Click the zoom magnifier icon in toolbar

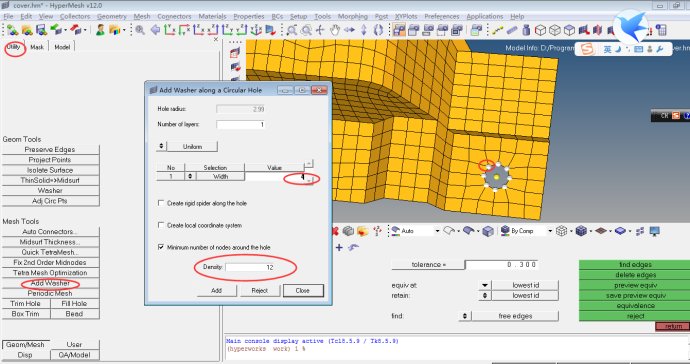140,30
